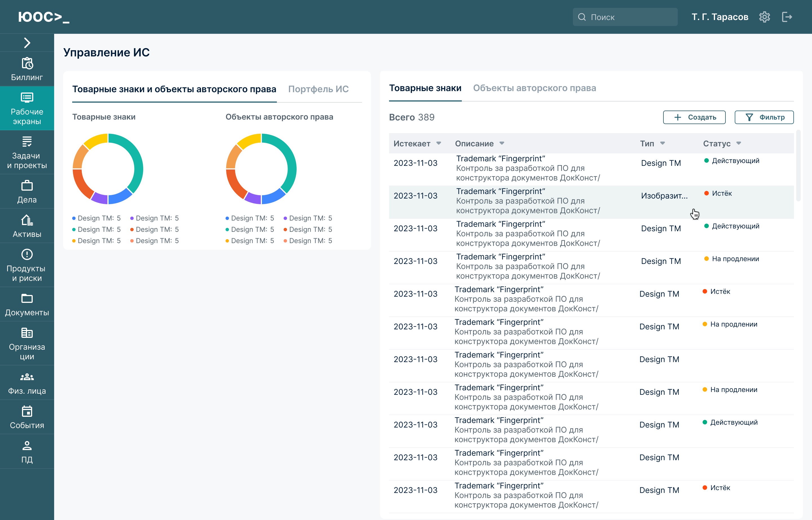Image resolution: width=812 pixels, height=520 pixels.
Task: Open the Тип column dropdown arrow
Action: click(x=663, y=143)
